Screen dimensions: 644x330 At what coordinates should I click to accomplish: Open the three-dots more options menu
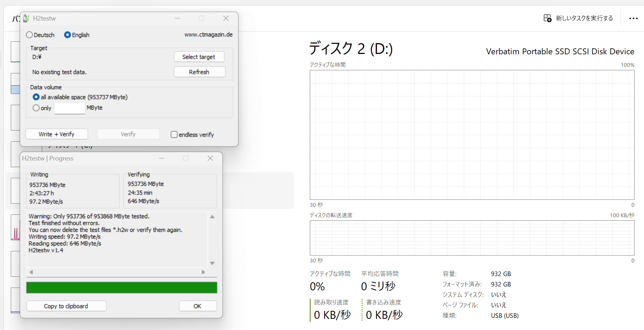(633, 18)
